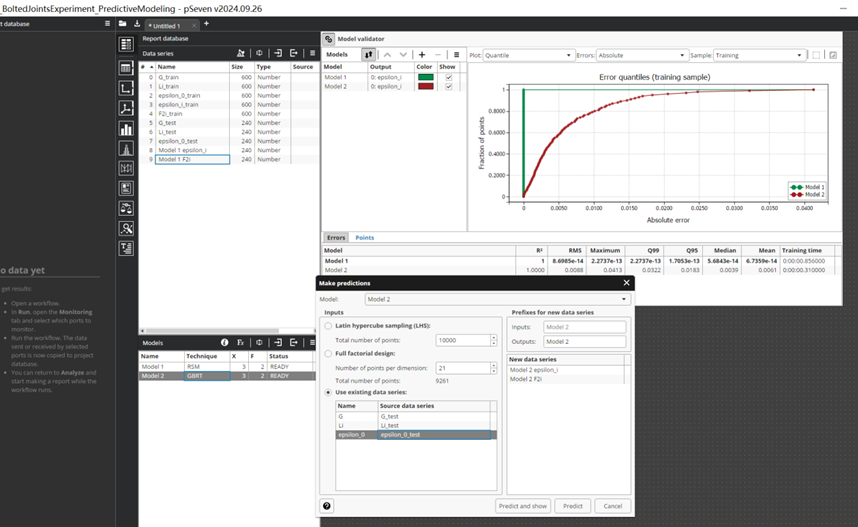Click the Predict button
858x527 pixels.
click(x=573, y=506)
